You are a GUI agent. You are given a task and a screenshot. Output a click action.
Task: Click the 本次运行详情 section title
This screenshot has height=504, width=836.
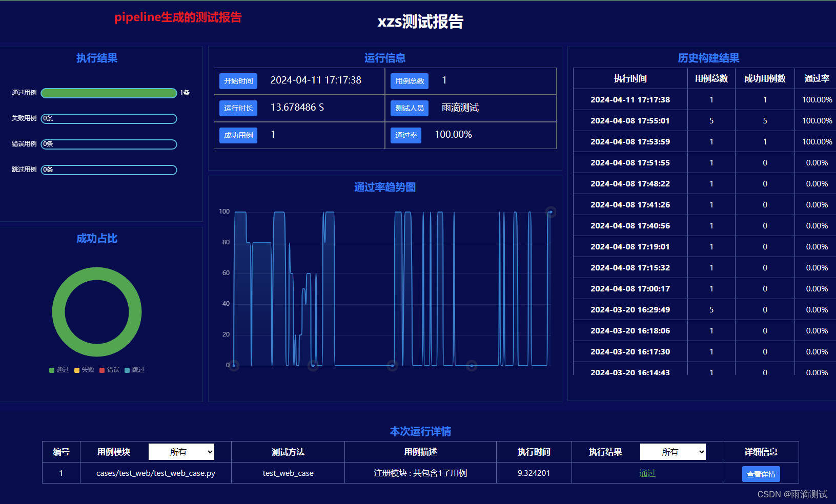[420, 431]
